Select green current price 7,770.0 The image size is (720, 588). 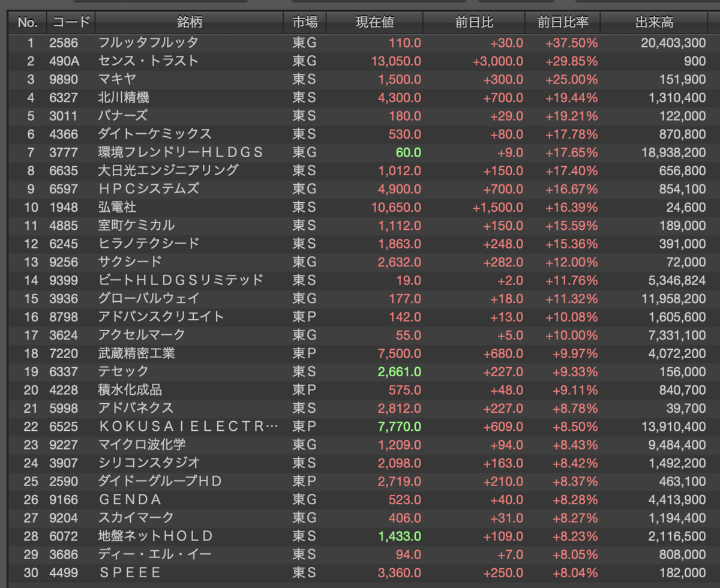coord(400,426)
